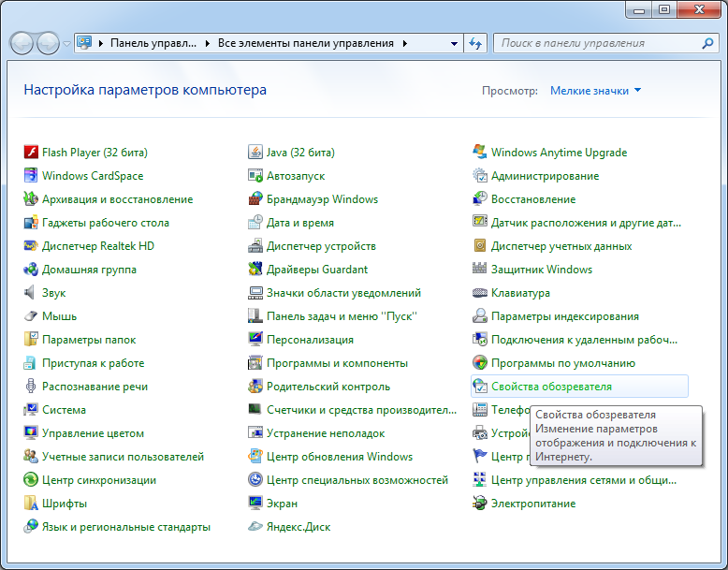Open Значки области уведомлений link

343,293
